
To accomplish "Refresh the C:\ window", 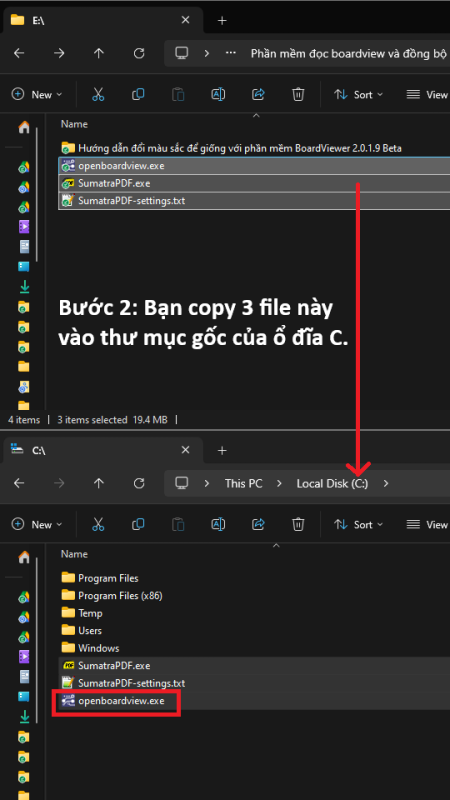I will 139,483.
